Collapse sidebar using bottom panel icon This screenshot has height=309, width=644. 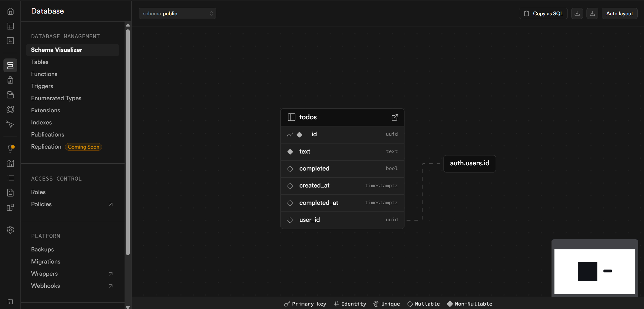10,302
